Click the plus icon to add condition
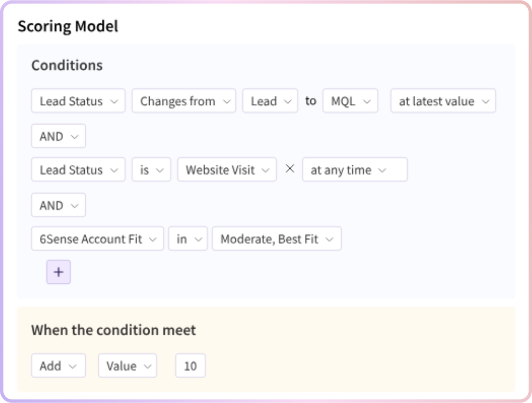The image size is (532, 403). pyautogui.click(x=58, y=272)
